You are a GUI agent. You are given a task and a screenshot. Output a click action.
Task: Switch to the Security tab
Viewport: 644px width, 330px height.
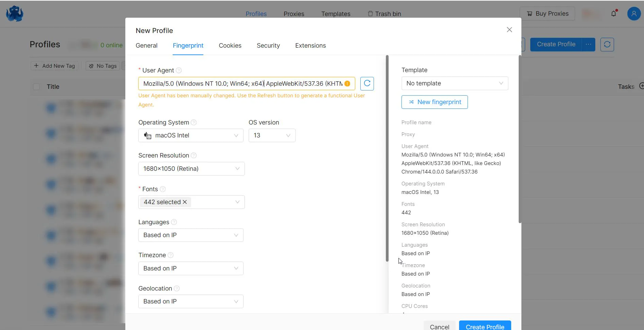(x=268, y=46)
